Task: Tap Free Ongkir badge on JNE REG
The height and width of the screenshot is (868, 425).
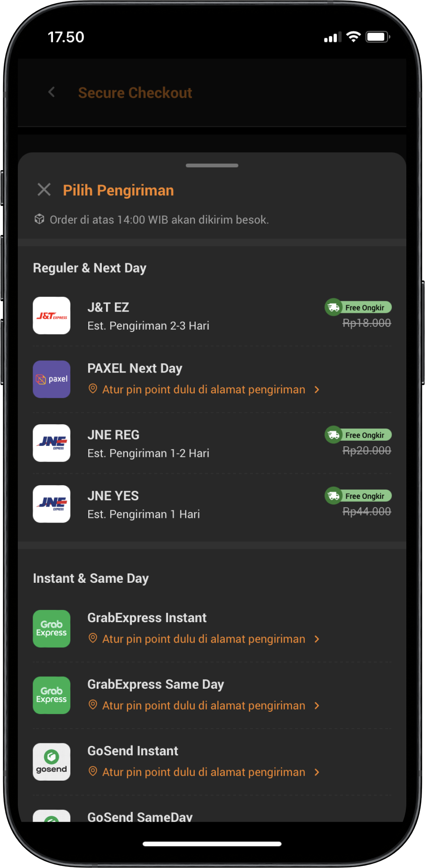Action: click(x=358, y=435)
